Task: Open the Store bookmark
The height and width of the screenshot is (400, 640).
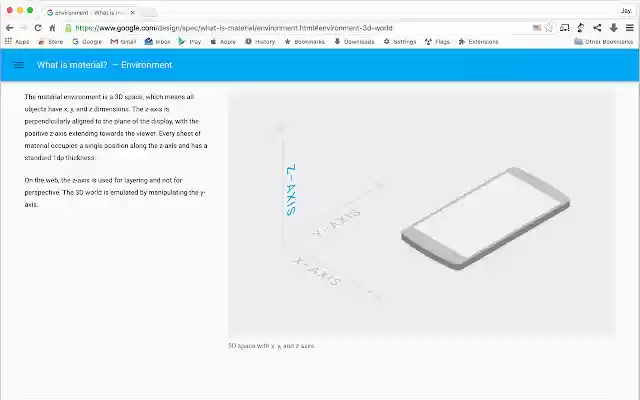Action: [51, 41]
